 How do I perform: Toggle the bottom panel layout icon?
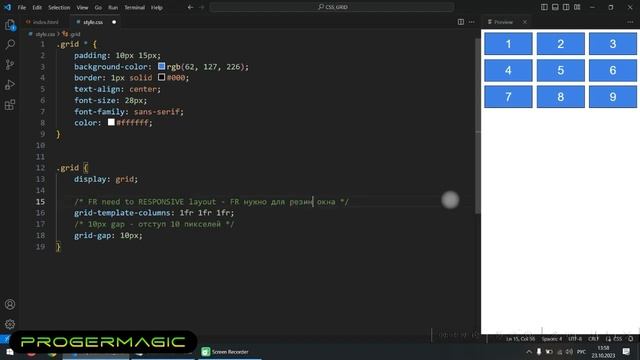[x=555, y=7]
